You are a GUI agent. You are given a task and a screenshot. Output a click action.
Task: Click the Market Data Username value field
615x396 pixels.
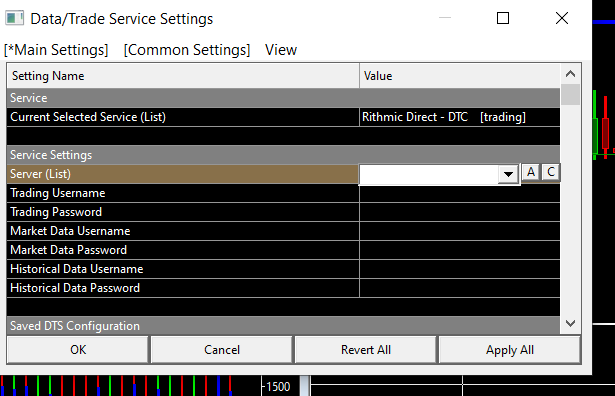(459, 231)
